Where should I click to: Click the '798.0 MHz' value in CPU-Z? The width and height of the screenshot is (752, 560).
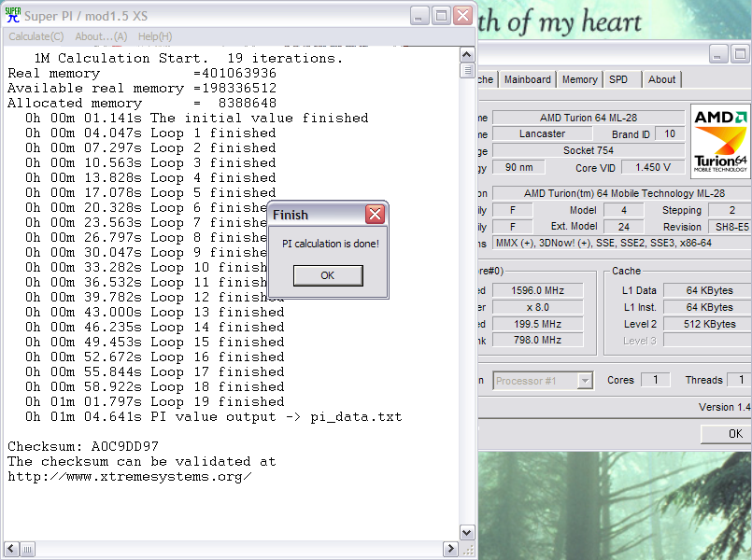pos(538,340)
